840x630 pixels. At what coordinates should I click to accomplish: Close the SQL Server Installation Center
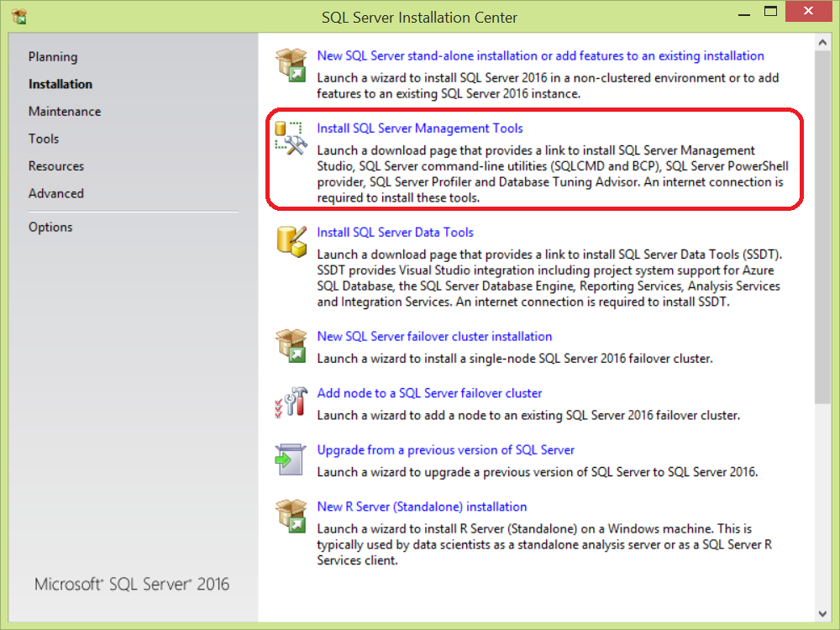point(809,11)
